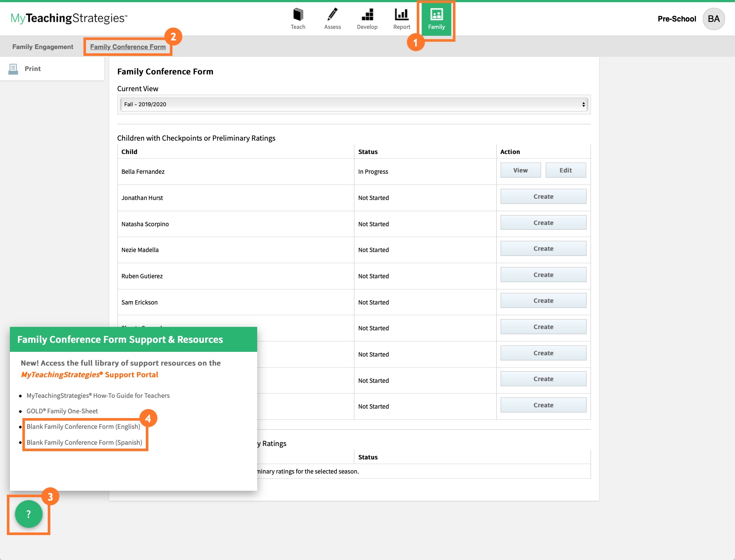This screenshot has height=560, width=735.
Task: Edit Bella Fernandez's conference form
Action: (566, 170)
